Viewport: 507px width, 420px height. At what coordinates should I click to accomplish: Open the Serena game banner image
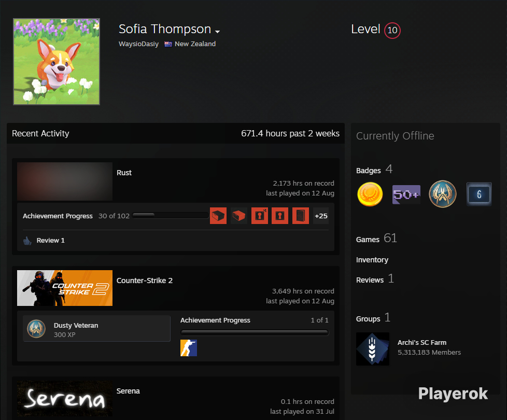tap(65, 399)
